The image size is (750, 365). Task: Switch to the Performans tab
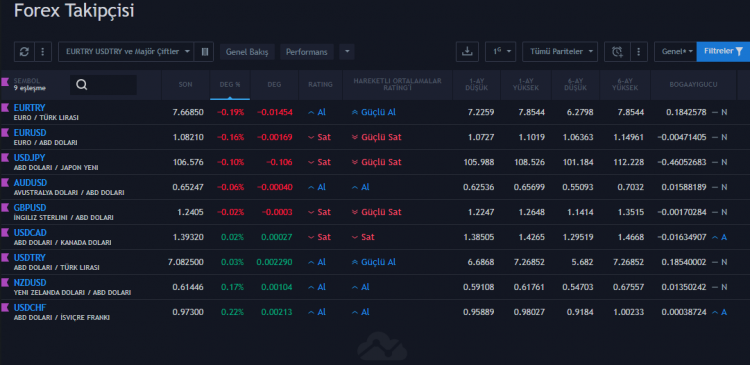(307, 52)
